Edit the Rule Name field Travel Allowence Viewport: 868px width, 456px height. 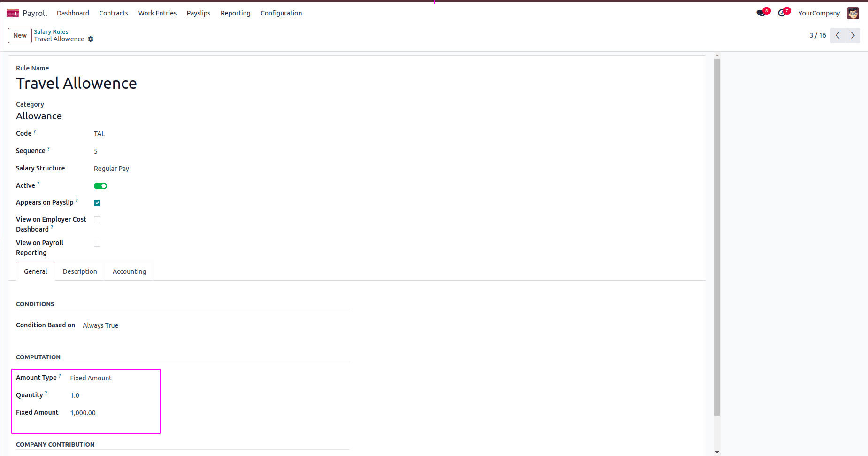point(77,83)
